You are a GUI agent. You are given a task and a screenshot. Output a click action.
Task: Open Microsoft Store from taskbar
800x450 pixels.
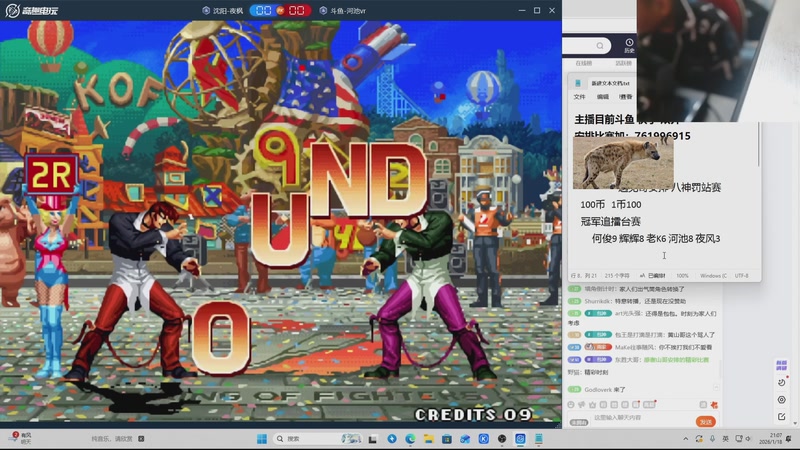[x=447, y=439]
